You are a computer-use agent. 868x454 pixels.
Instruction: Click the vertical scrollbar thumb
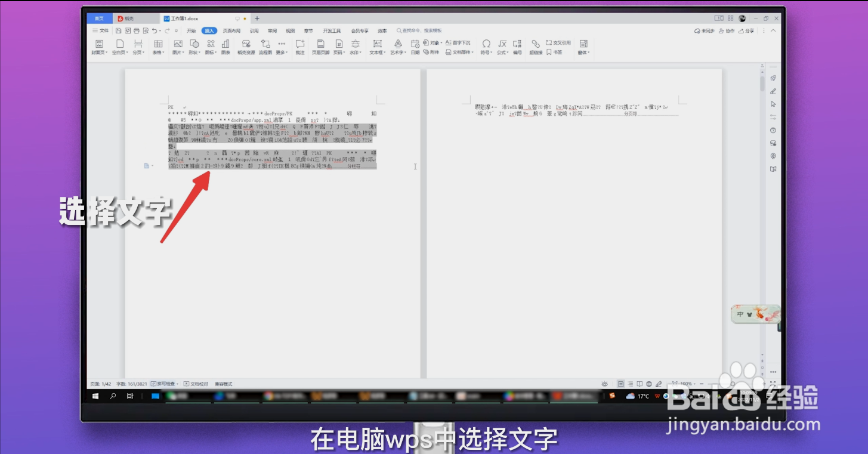(762, 84)
